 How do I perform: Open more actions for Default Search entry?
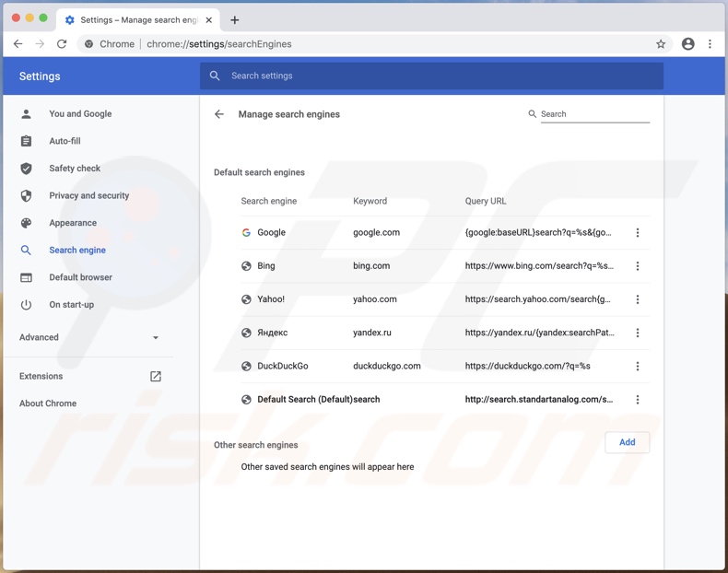638,400
